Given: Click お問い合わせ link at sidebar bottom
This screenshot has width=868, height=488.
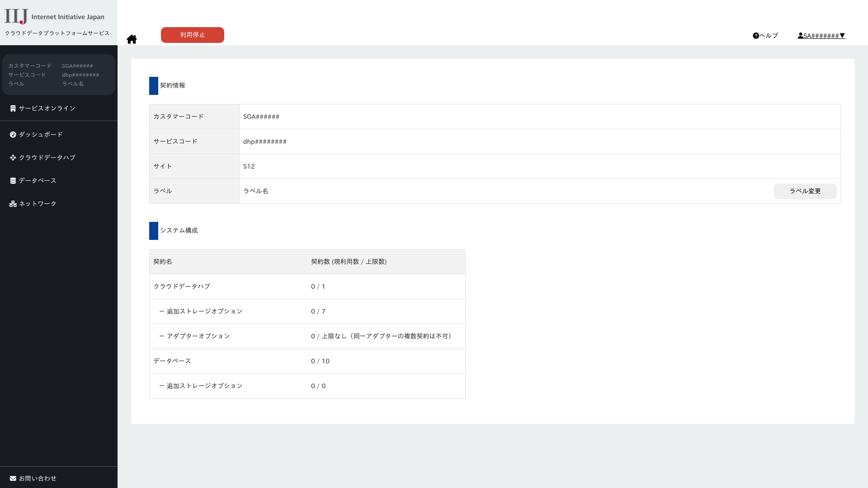Looking at the screenshot, I should 38,479.
